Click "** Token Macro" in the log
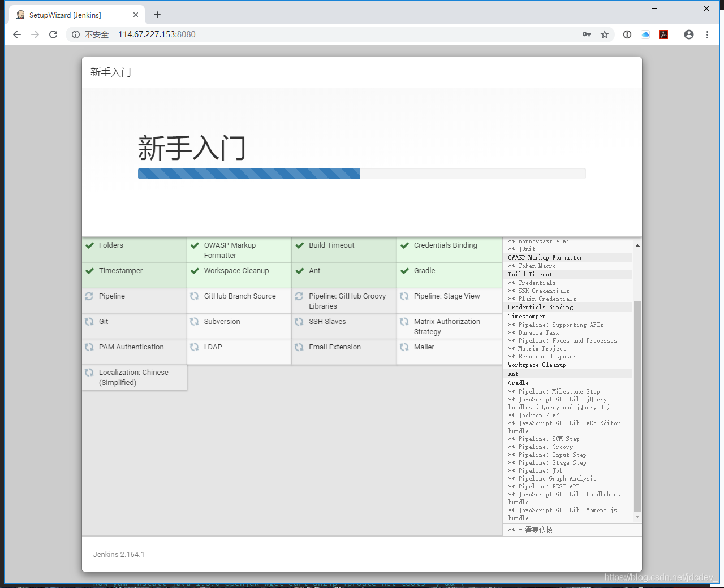The width and height of the screenshot is (724, 588). tap(532, 266)
